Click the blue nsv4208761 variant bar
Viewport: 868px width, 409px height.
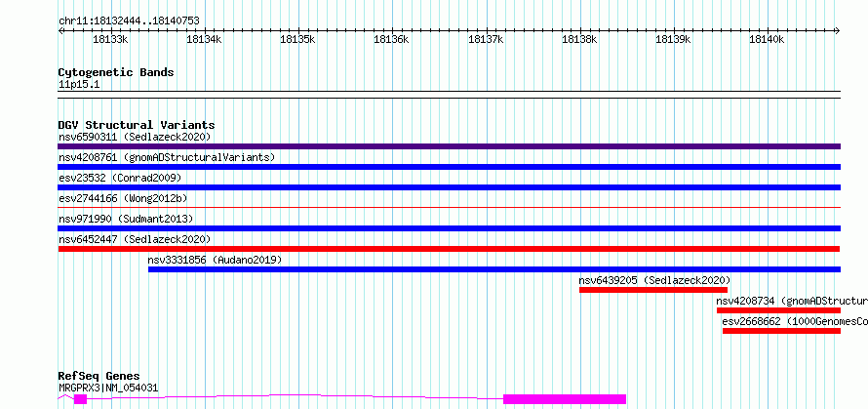click(x=449, y=167)
